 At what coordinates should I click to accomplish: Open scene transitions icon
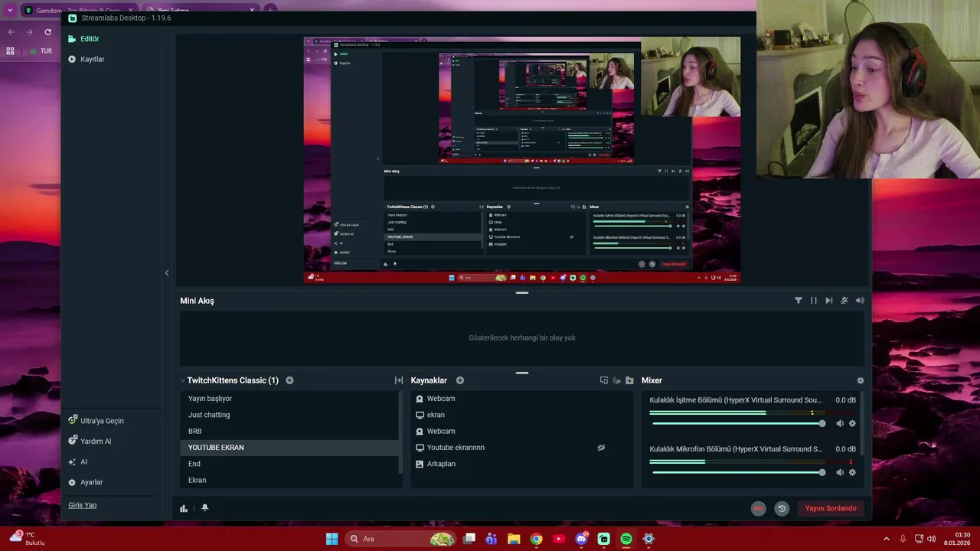point(399,380)
